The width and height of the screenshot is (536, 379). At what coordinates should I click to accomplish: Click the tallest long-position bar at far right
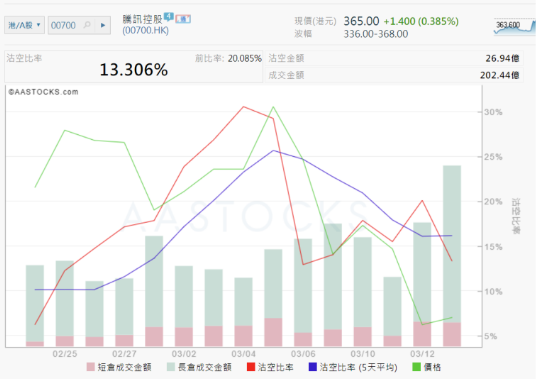tap(452, 244)
